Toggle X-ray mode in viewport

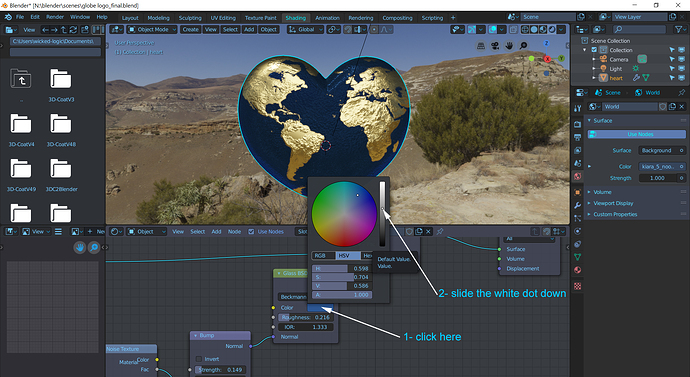point(513,29)
